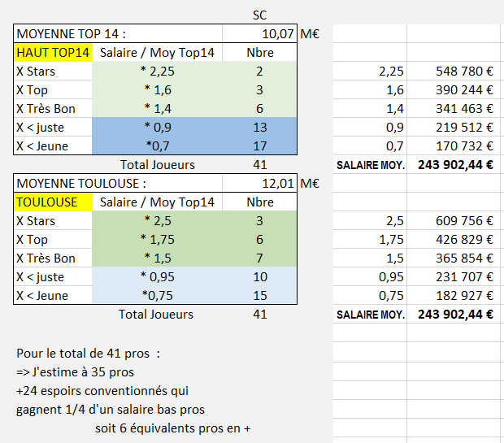504x443 pixels.
Task: Click the 609 756 € salary cell
Action: (454, 220)
